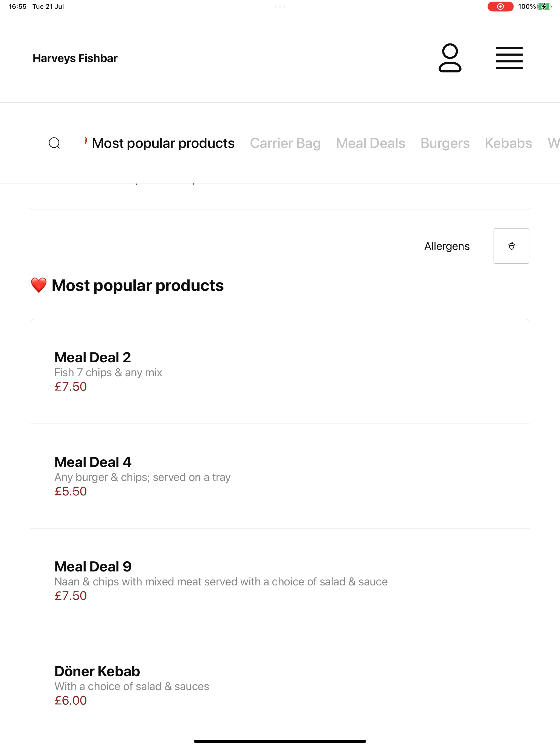
Task: Tap the multitasking three-dots icon
Action: [280, 6]
